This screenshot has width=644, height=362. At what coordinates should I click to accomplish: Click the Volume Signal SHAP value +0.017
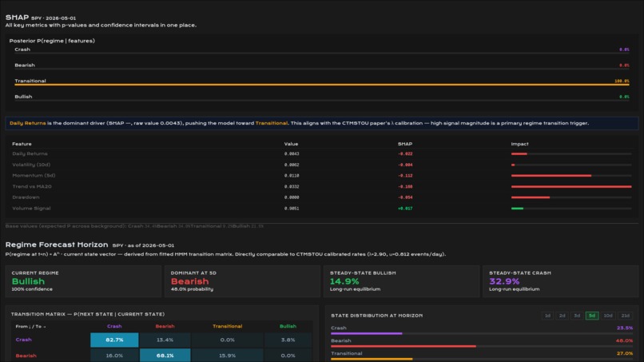[x=405, y=209]
